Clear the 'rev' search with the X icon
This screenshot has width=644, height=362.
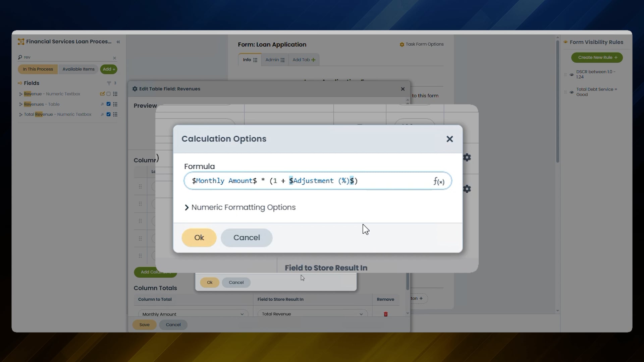click(114, 58)
